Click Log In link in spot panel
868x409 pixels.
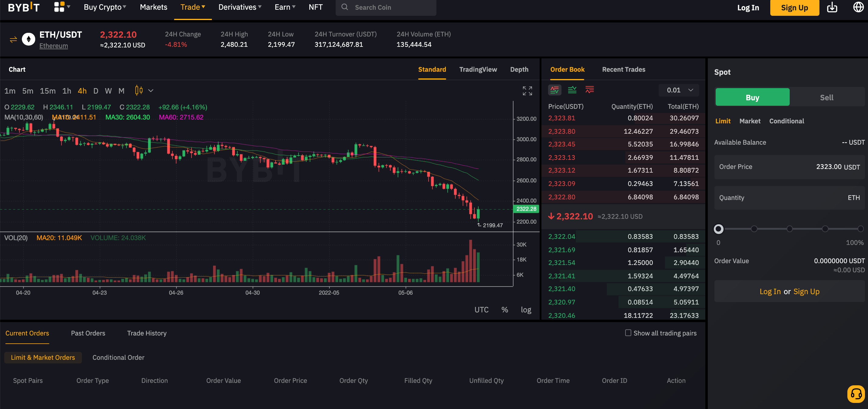click(x=770, y=291)
